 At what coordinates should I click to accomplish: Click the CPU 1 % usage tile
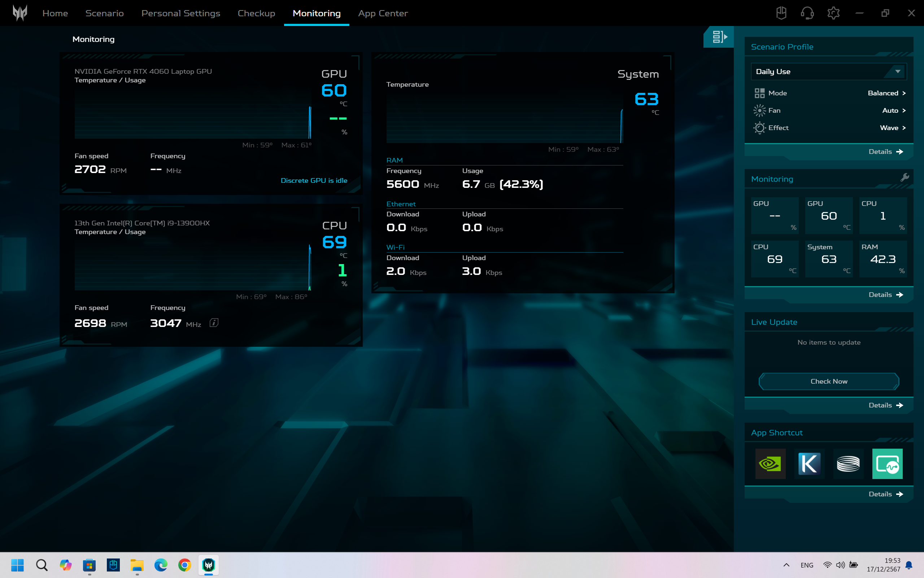(x=883, y=216)
